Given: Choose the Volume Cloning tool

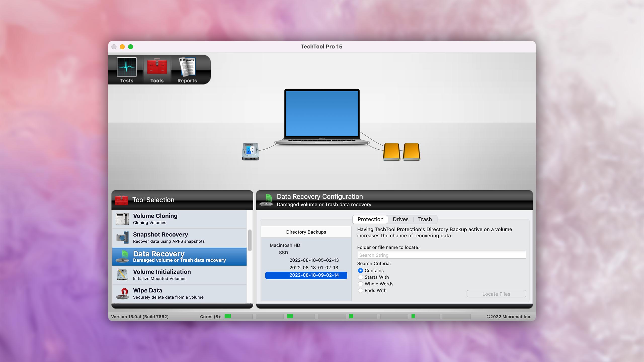Looking at the screenshot, I should (x=179, y=219).
